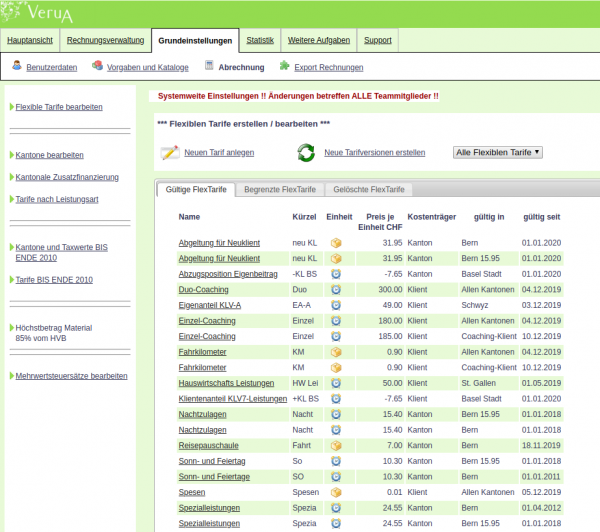
Task: Open Sonn- und Feiertag tariff (So)
Action: coord(212,461)
